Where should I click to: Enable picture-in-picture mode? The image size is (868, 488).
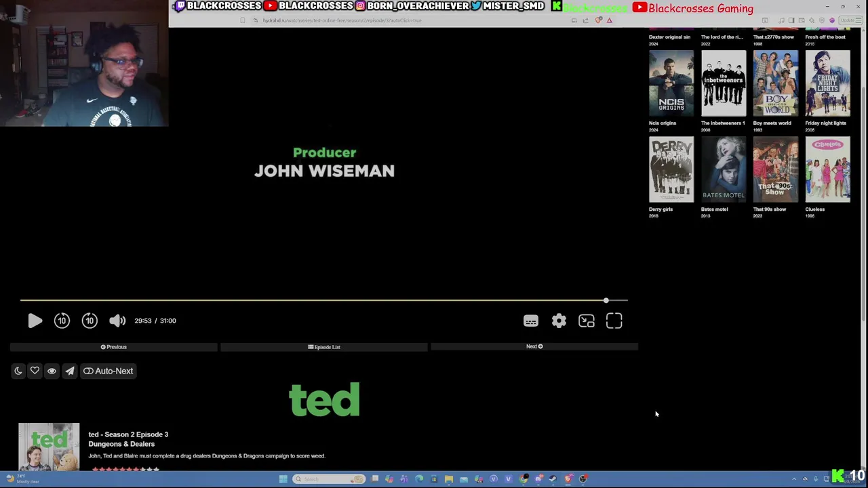[x=587, y=321]
